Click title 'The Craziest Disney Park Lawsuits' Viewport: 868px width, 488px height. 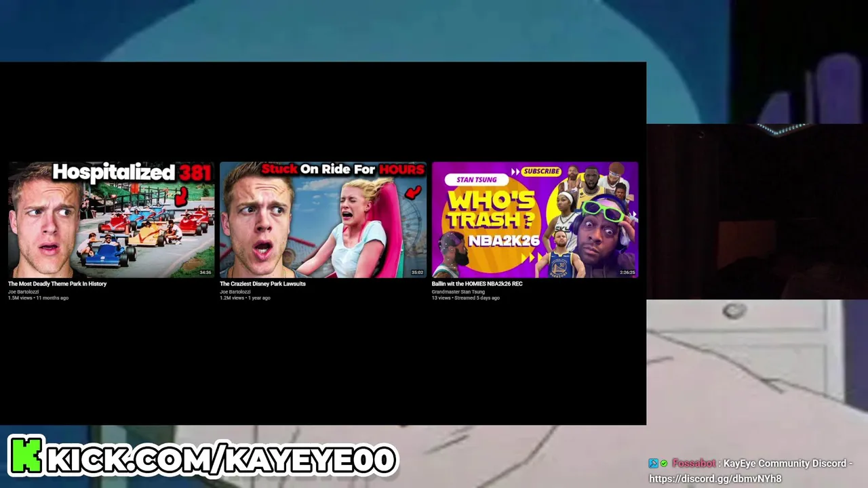click(262, 284)
